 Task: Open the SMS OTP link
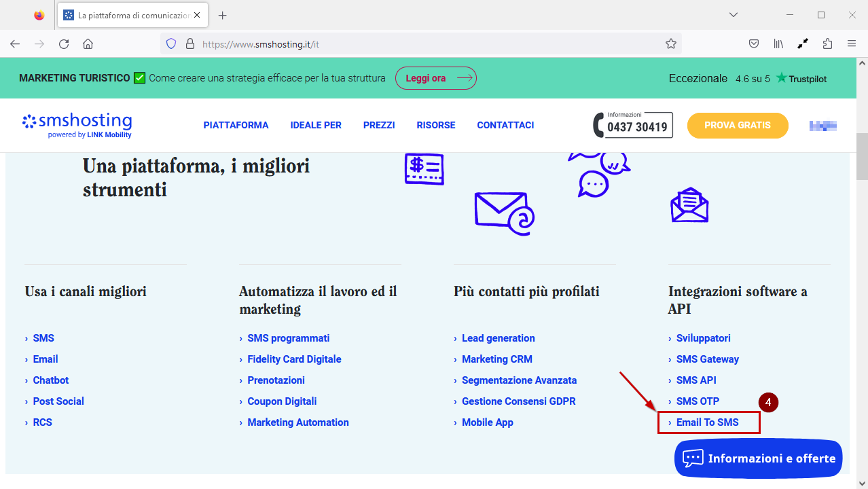(x=698, y=401)
